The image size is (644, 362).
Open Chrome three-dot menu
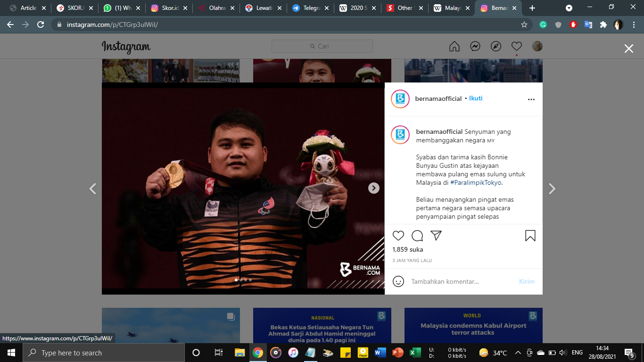[x=634, y=25]
